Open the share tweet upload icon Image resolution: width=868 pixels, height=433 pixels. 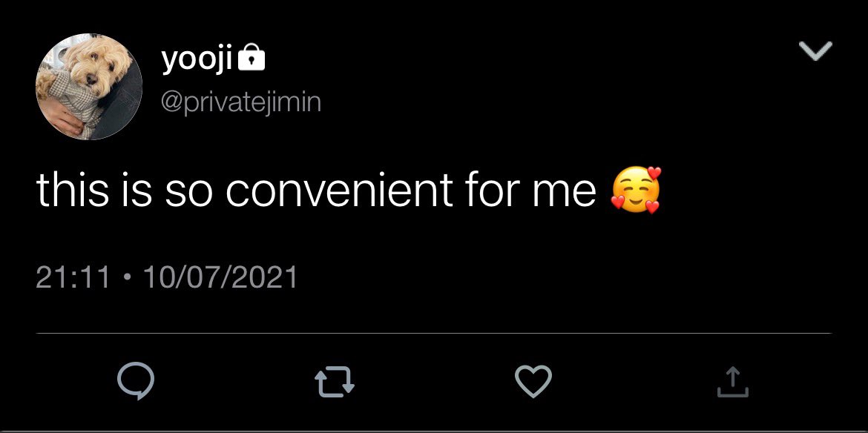click(x=732, y=382)
